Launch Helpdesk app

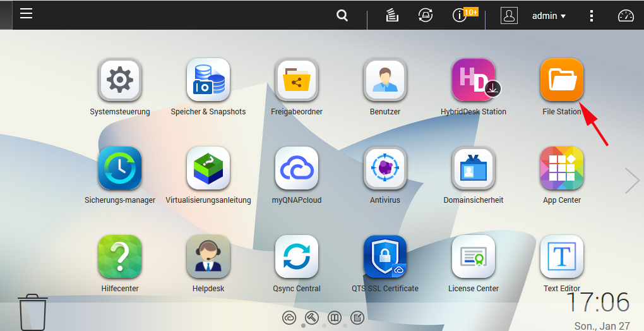click(208, 256)
